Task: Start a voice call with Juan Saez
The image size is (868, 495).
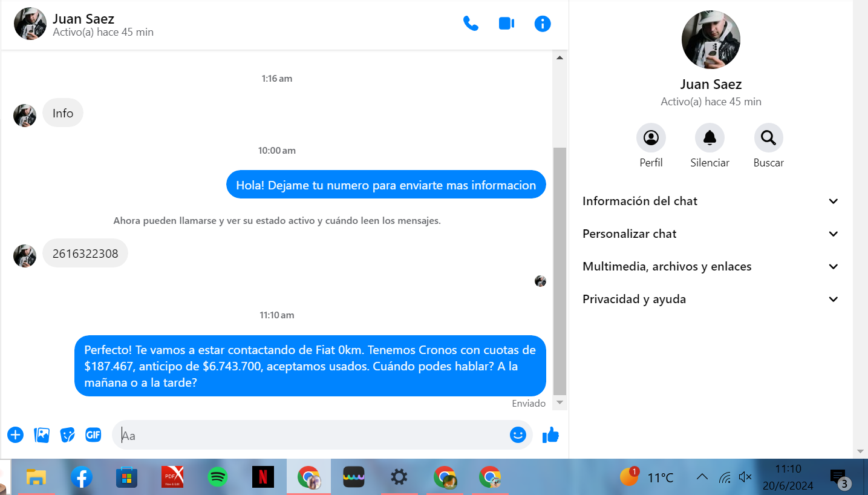Action: 471,24
